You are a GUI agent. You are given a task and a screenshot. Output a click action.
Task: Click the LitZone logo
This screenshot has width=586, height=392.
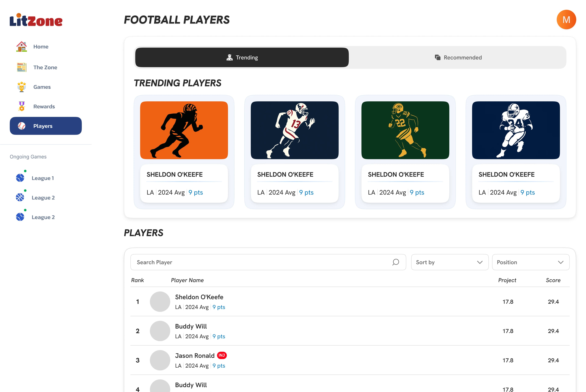pos(36,20)
